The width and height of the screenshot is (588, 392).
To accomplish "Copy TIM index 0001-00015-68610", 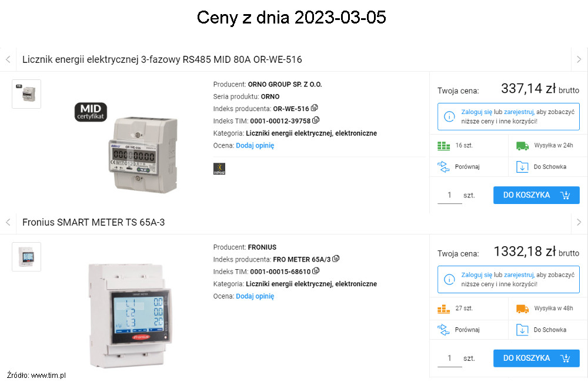I will (x=316, y=270).
